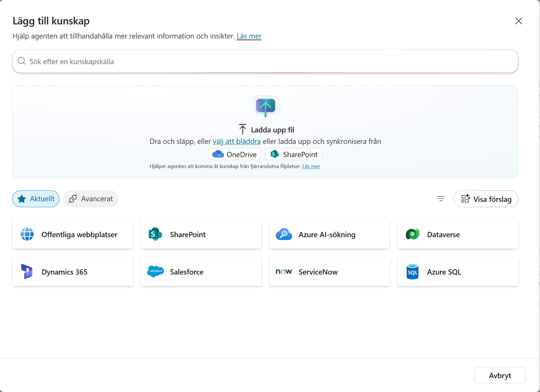This screenshot has width=540, height=392.
Task: Click the Salesforce cloud logo
Action: [x=155, y=271]
